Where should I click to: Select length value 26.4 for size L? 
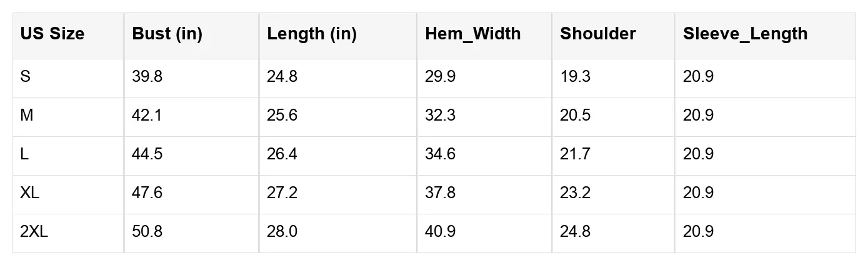point(282,154)
